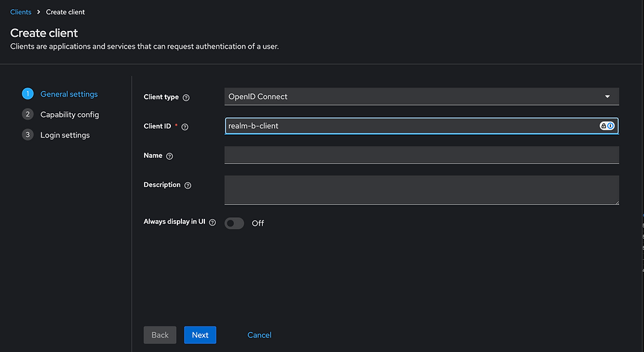
Task: Click the Description resize handle corner
Action: 616,202
